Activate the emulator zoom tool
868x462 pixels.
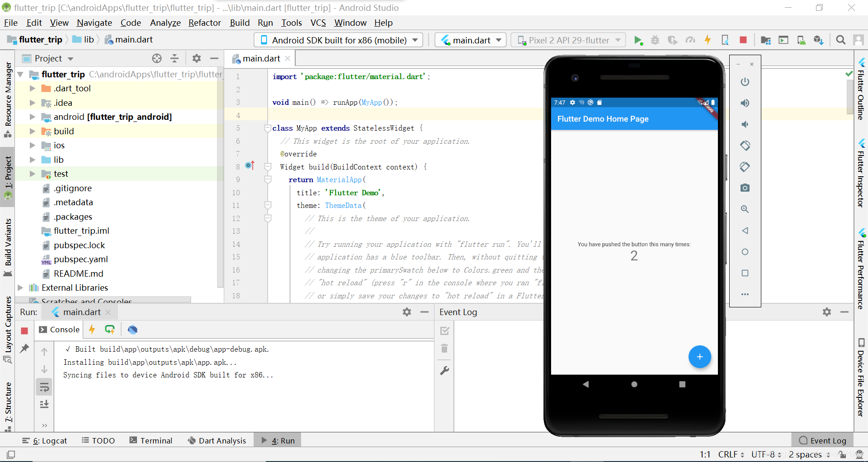745,209
